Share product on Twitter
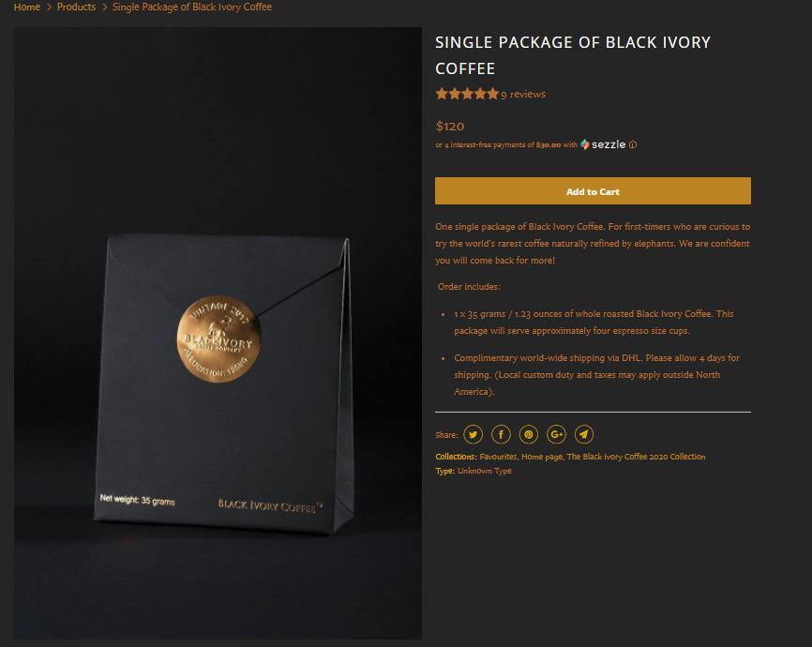Screen dimensions: 812x647 click(474, 434)
